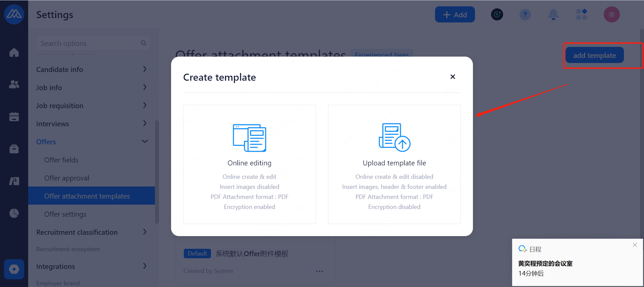Open the Candidates people sidebar icon
644x287 pixels.
click(x=14, y=84)
